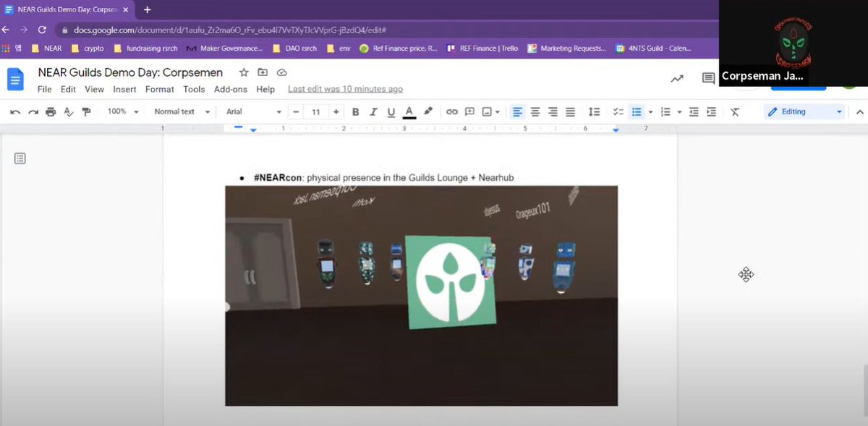Click the font size field showing 11
Viewport: 868px width, 426px height.
point(316,112)
